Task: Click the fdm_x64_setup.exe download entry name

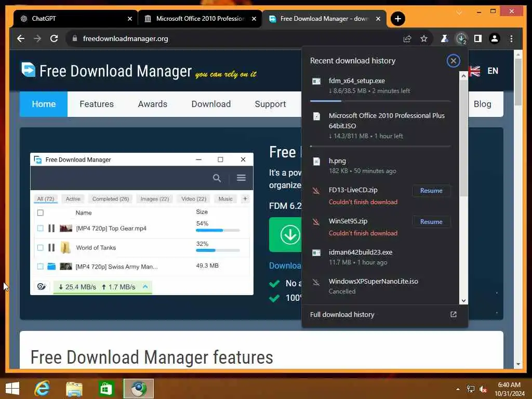Action: 356,81
